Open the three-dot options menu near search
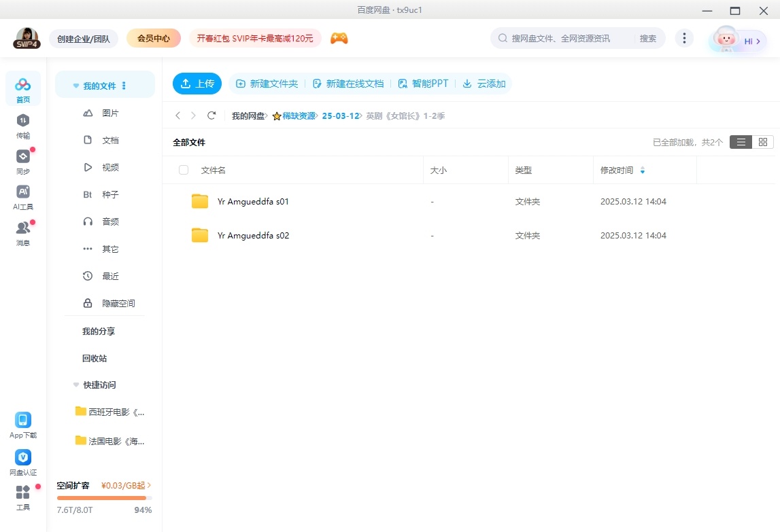This screenshot has height=532, width=780. [684, 38]
